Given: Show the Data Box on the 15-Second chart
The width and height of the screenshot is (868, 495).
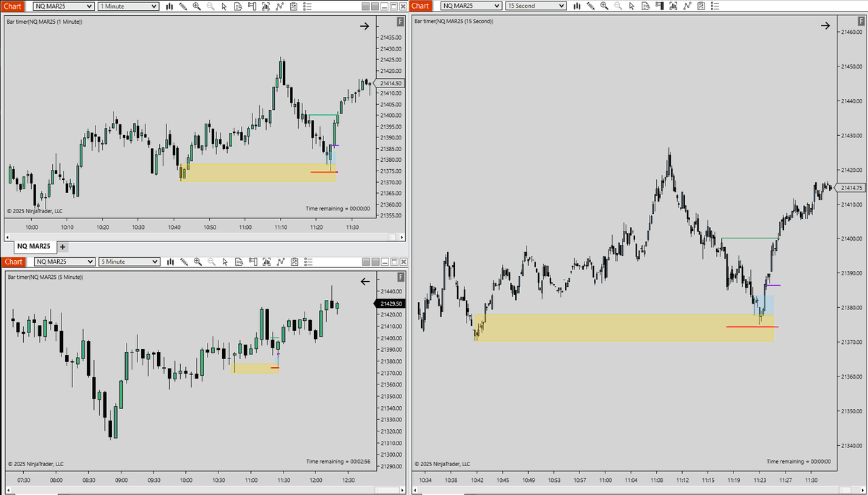Looking at the screenshot, I should click(645, 6).
